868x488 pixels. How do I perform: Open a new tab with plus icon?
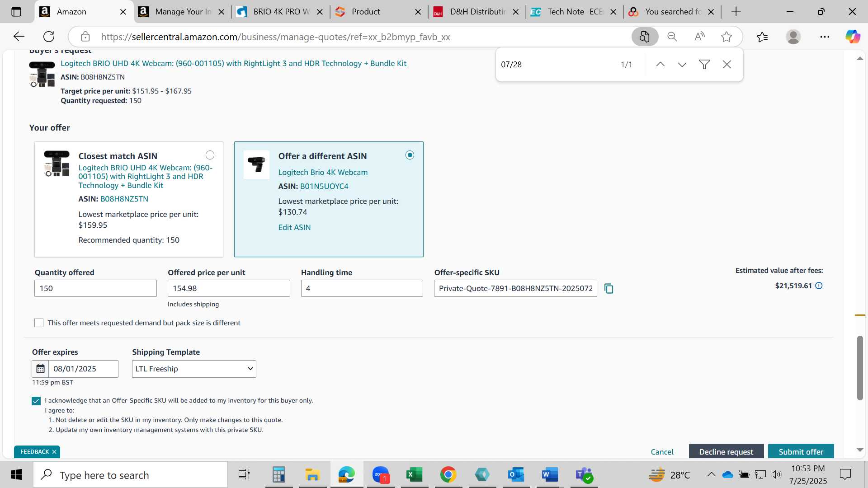tap(736, 12)
